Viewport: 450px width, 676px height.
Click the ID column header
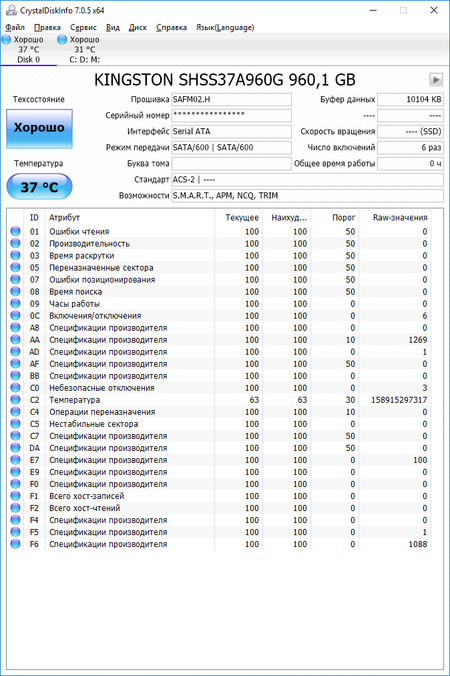(x=34, y=218)
